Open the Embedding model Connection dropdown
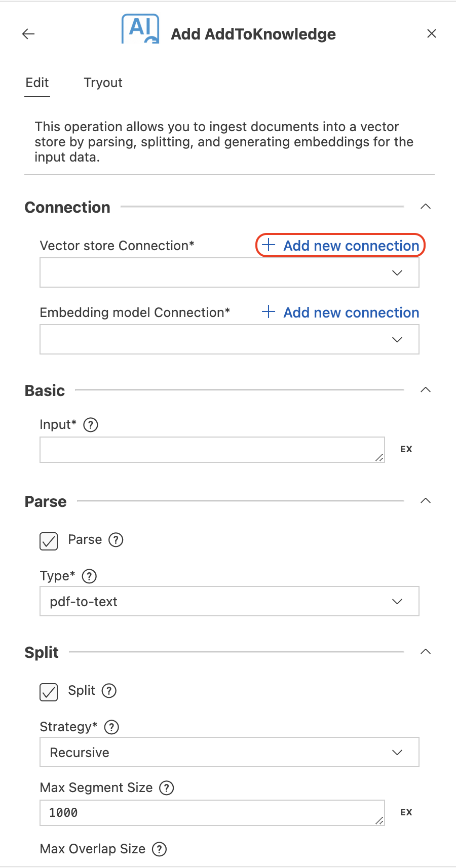Screen dimensions: 456x868 point(230,339)
